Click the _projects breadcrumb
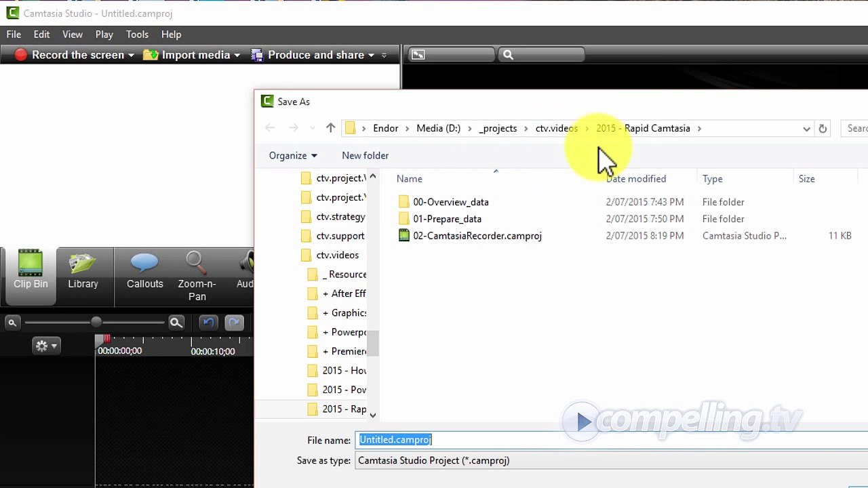Screen dimensions: 868x488 (x=498, y=128)
